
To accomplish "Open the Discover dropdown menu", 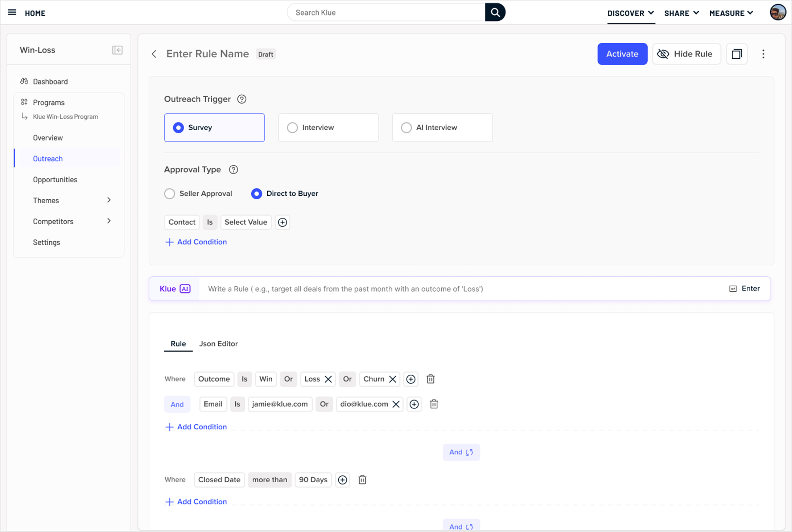I will point(631,13).
